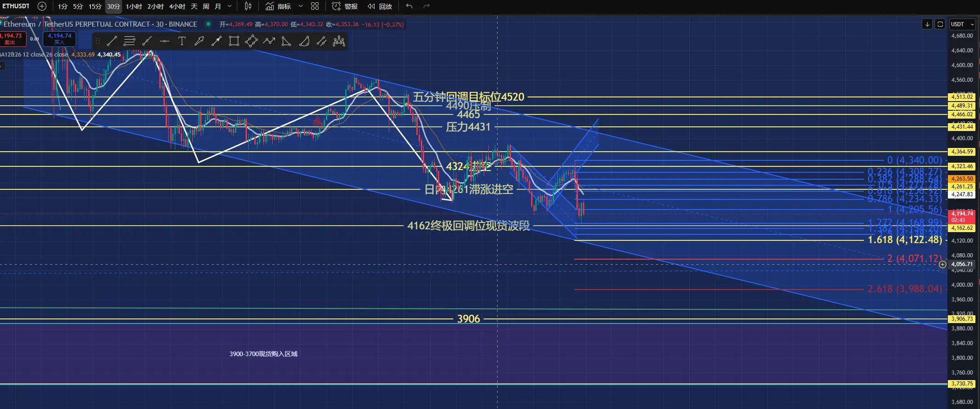
Task: Click the red 4,194.74 current price label
Action: coord(962,216)
